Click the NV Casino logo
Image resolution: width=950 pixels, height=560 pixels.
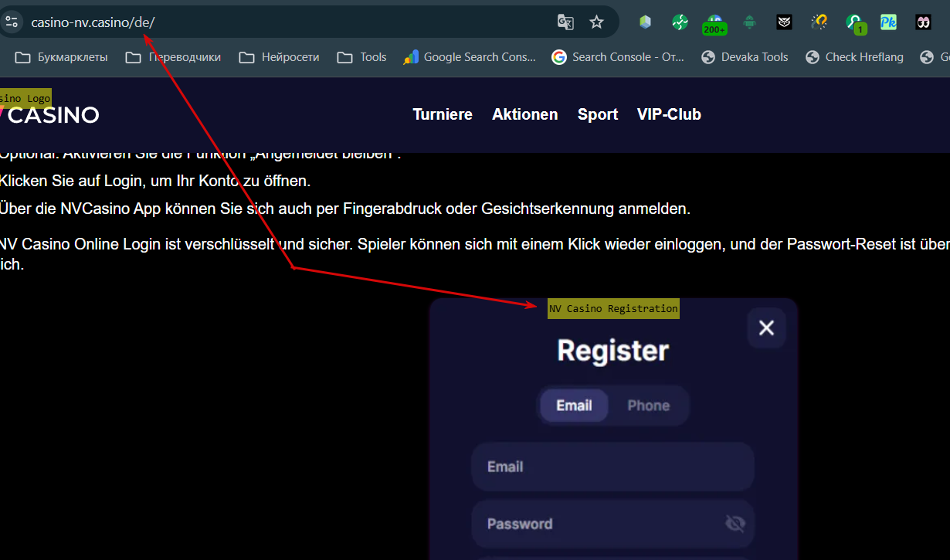pos(49,115)
